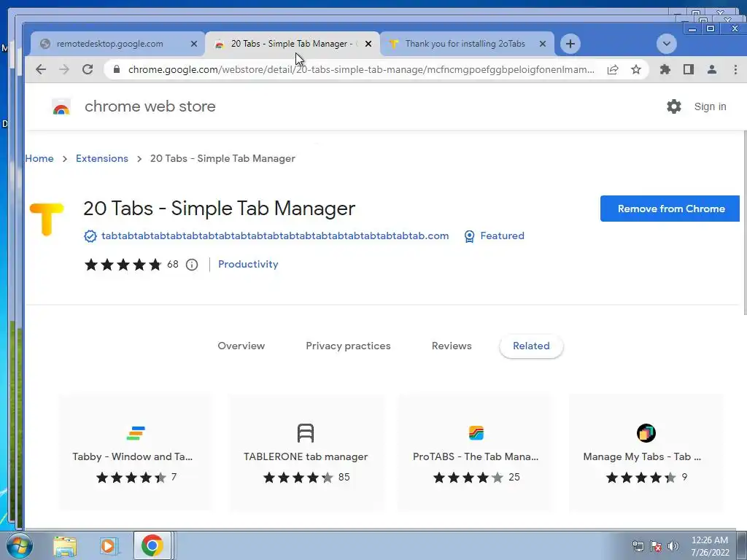The image size is (747, 560).
Task: Close the 20 Tabs - Simple Tab Manager tab
Action: click(368, 44)
